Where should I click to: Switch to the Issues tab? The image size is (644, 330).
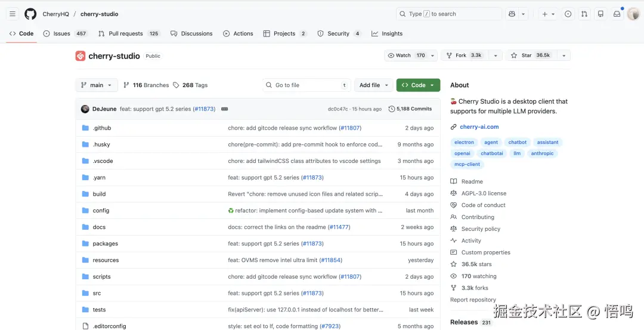(x=66, y=33)
